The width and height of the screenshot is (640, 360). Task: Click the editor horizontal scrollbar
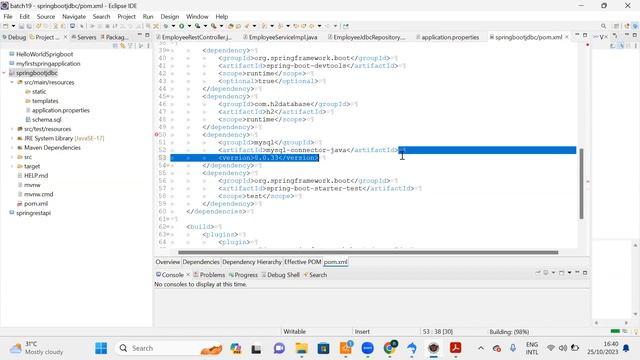[x=368, y=252]
